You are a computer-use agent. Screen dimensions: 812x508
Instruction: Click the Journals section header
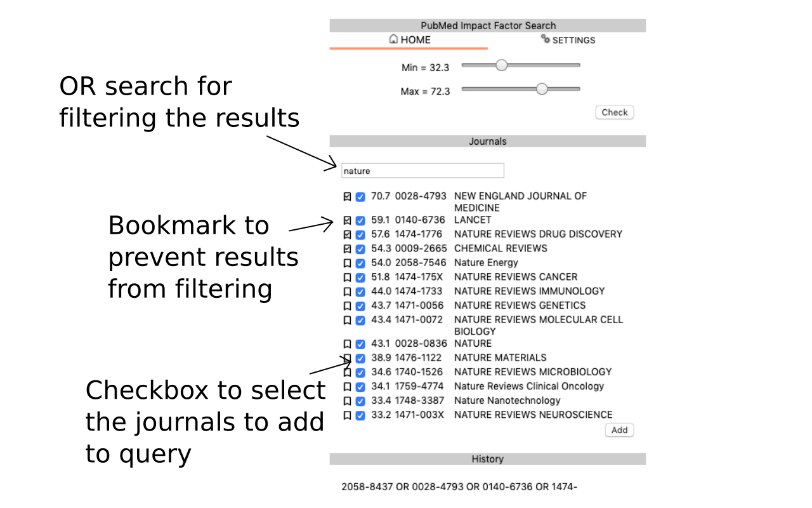coord(487,141)
